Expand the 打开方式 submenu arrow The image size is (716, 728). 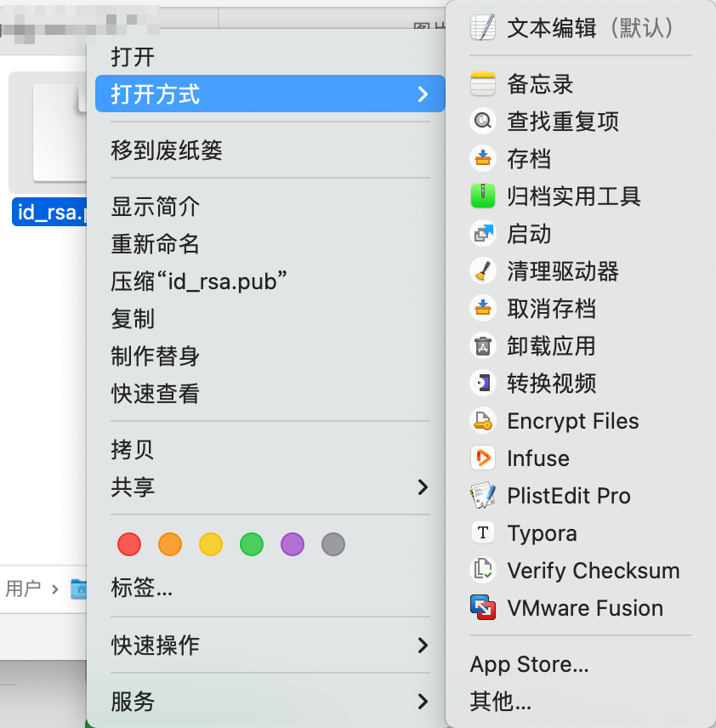pyautogui.click(x=423, y=94)
